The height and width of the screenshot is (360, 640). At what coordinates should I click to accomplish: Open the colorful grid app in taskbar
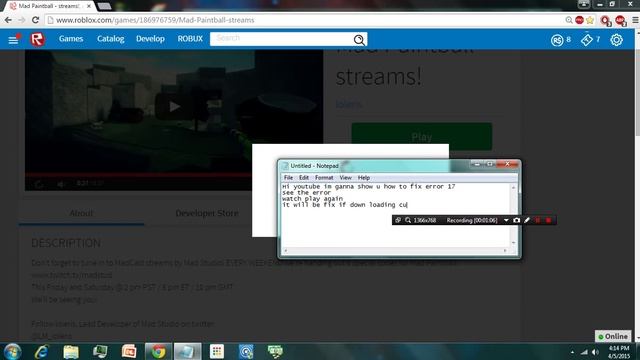point(217,351)
